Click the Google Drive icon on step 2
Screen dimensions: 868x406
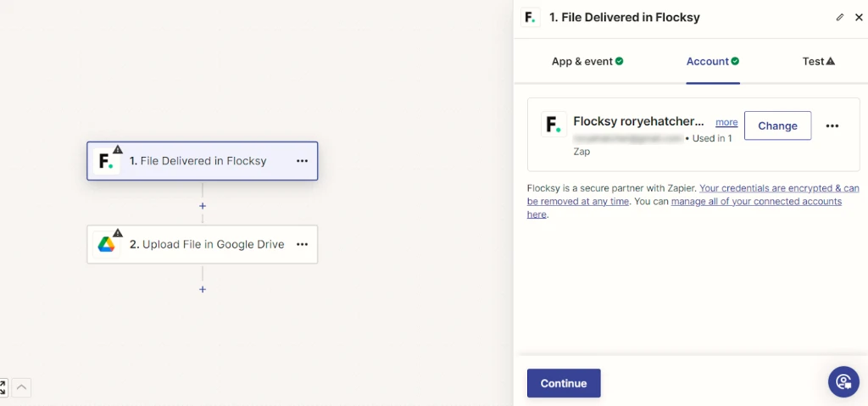[x=107, y=244]
